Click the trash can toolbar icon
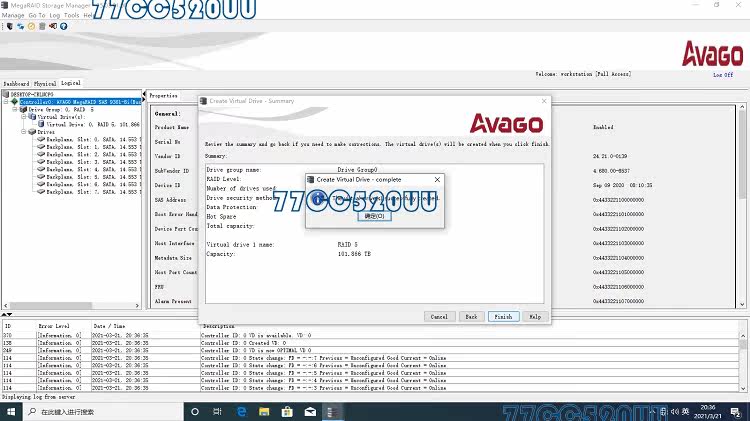The height and width of the screenshot is (421, 750). 42,26
